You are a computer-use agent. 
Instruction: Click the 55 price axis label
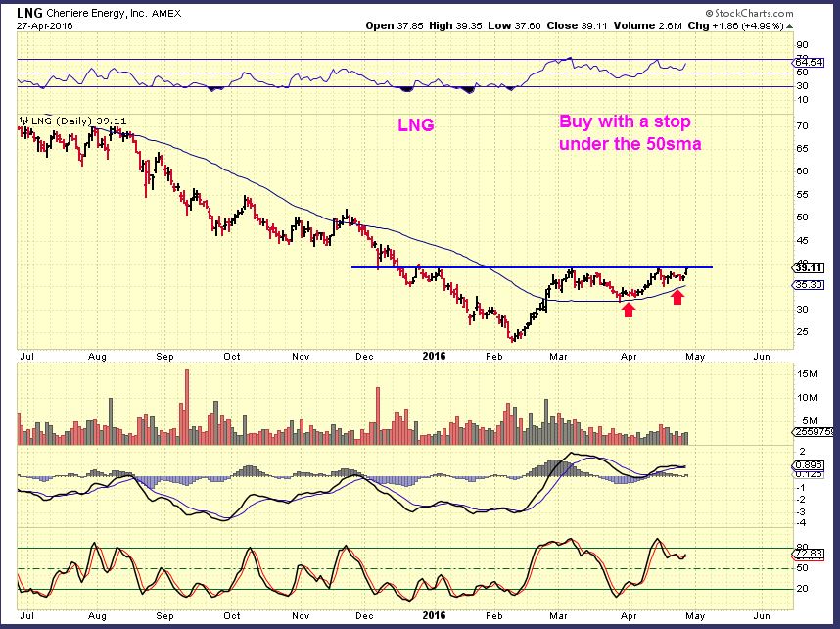(803, 195)
